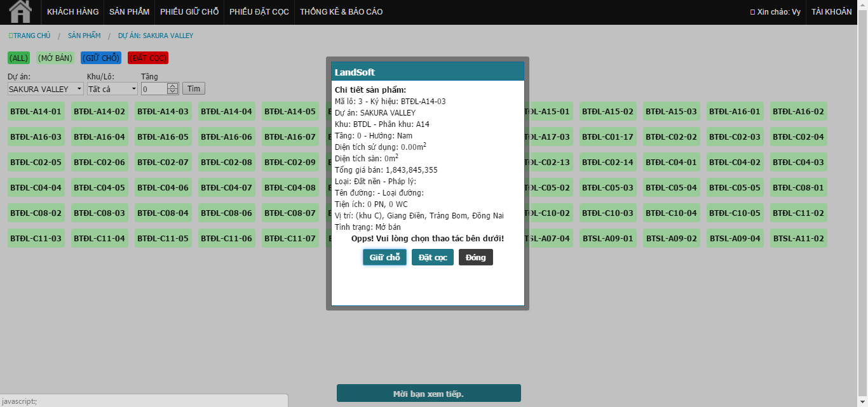Select product tile BTĐL-A14-02

coord(100,112)
